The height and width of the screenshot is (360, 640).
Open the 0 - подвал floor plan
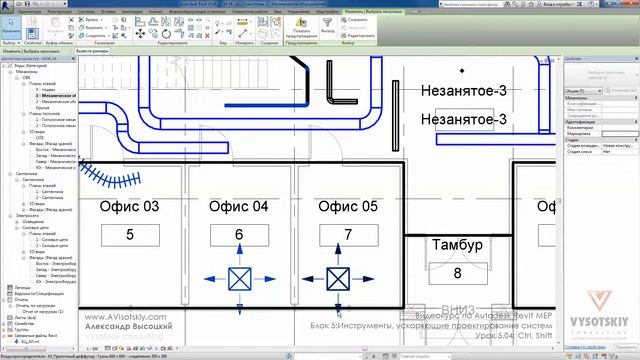pos(45,90)
